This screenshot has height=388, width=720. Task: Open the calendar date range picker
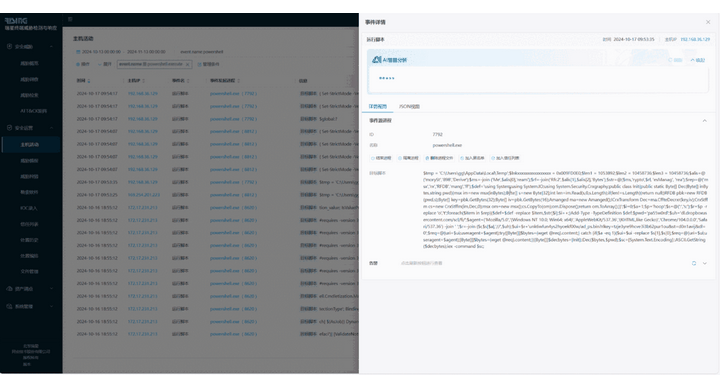[x=78, y=52]
